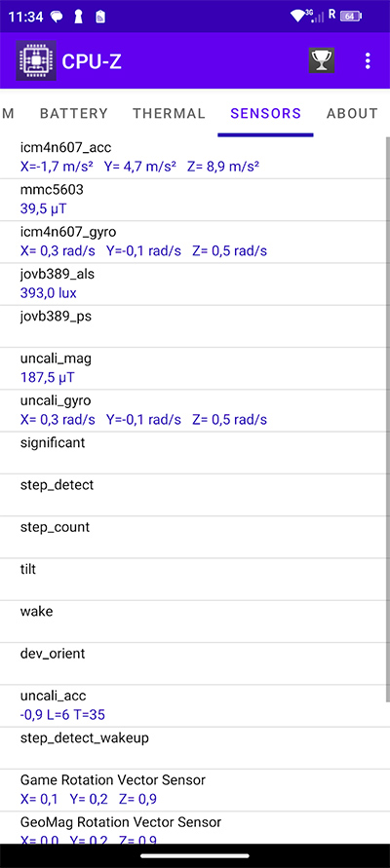
Task: Select the mmc5603 magnetometer entry
Action: tap(192, 200)
